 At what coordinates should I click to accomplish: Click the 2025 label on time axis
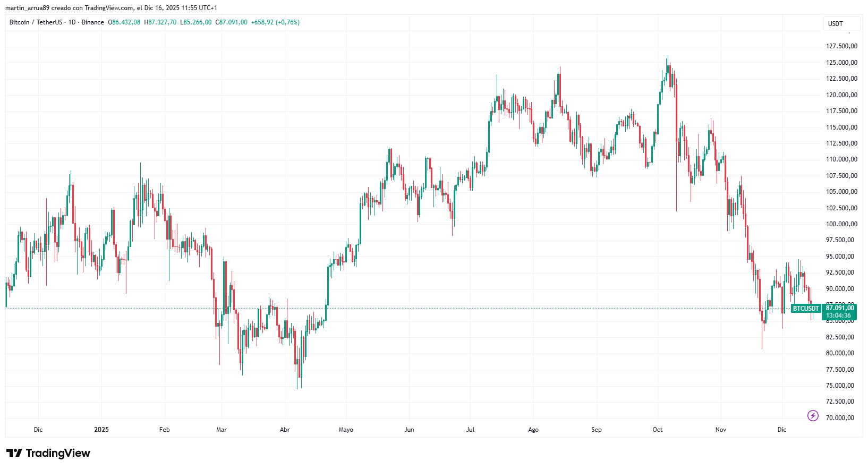[x=101, y=430]
